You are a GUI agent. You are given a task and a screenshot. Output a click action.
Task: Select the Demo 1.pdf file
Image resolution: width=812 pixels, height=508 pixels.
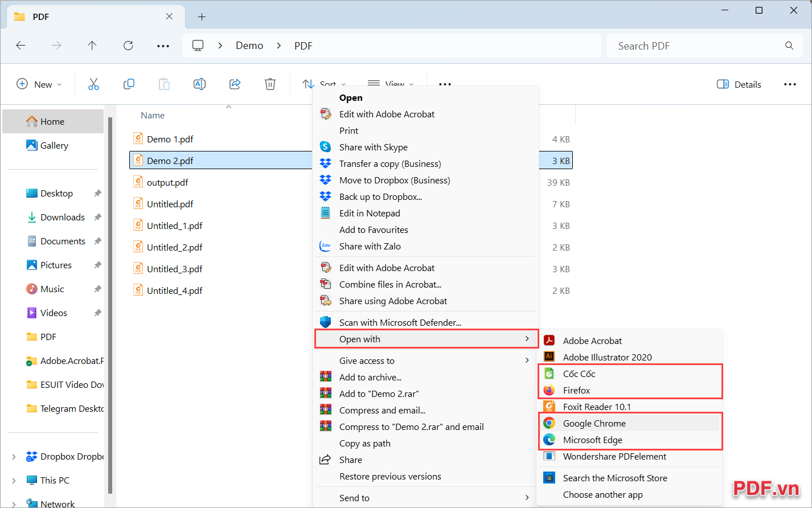coord(170,139)
